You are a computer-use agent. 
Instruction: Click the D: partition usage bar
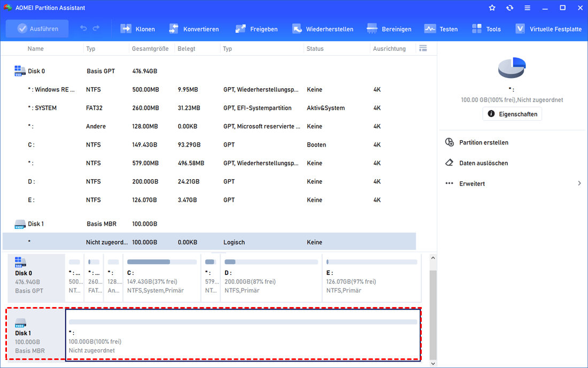[271, 262]
